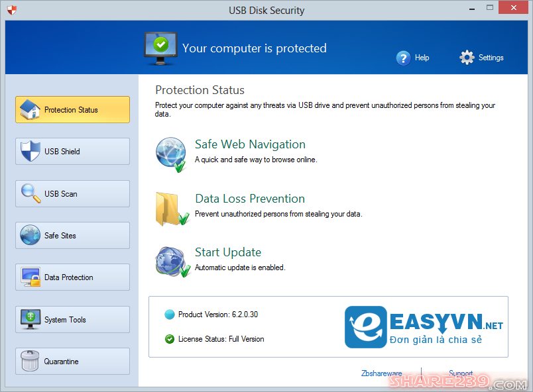
Task: Click the Start Update earth icon
Action: [172, 262]
